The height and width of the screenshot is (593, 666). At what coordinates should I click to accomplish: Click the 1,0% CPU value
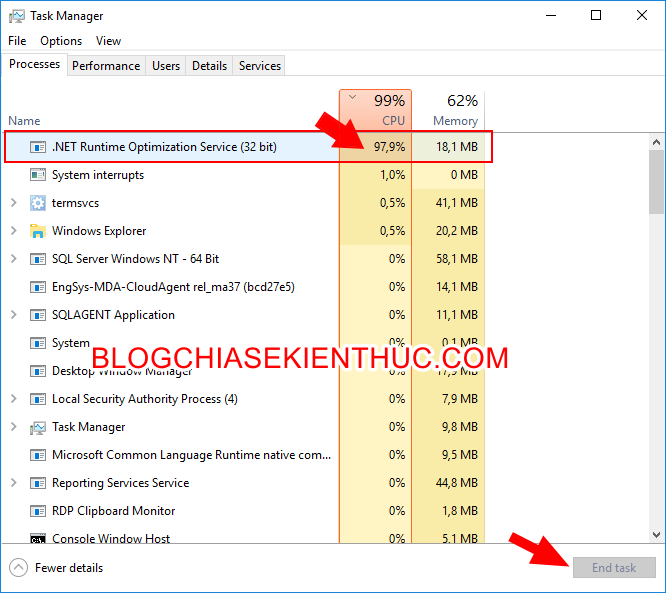coord(392,175)
